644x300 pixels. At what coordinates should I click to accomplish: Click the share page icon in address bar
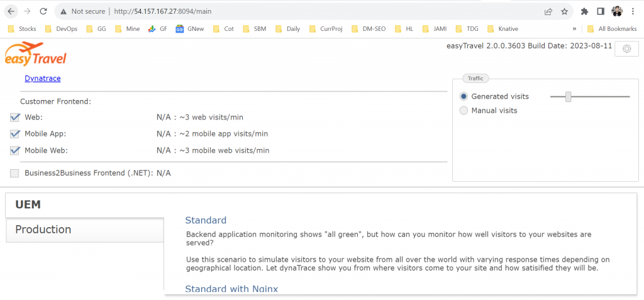pyautogui.click(x=548, y=11)
